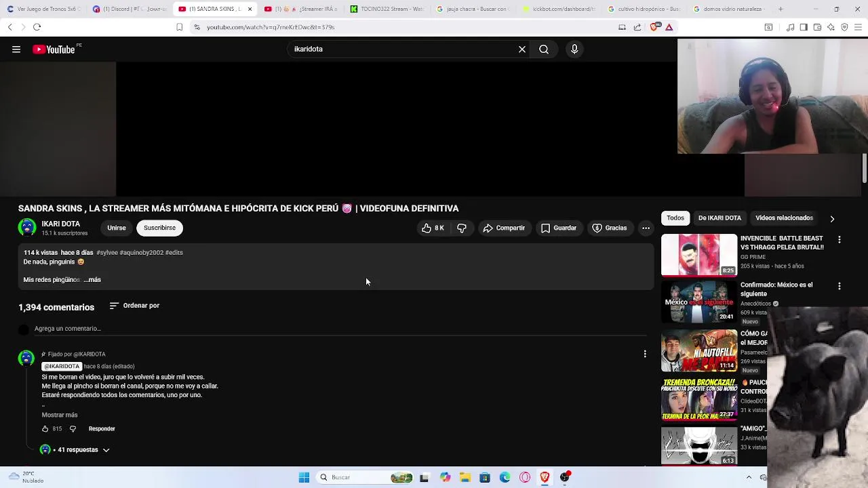Like the pinned comment with 815 likes
The image size is (868, 488).
point(45,429)
